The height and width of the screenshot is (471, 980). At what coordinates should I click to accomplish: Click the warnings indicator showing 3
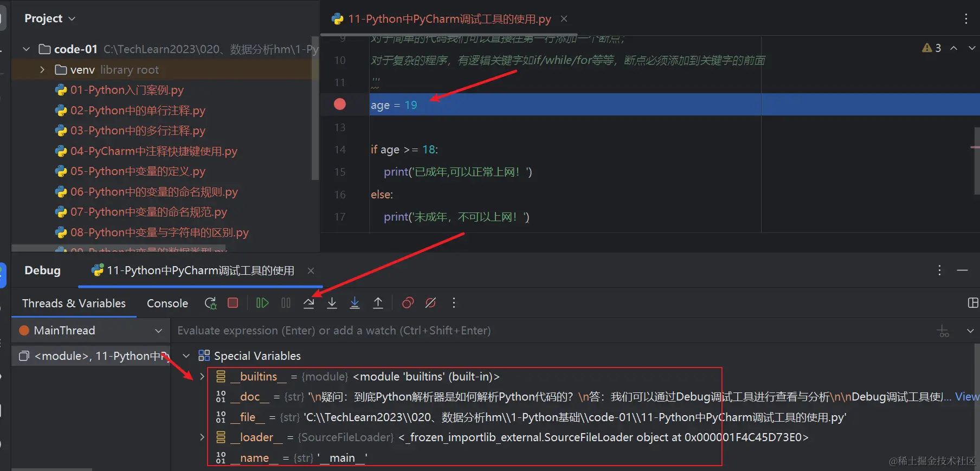pos(932,48)
